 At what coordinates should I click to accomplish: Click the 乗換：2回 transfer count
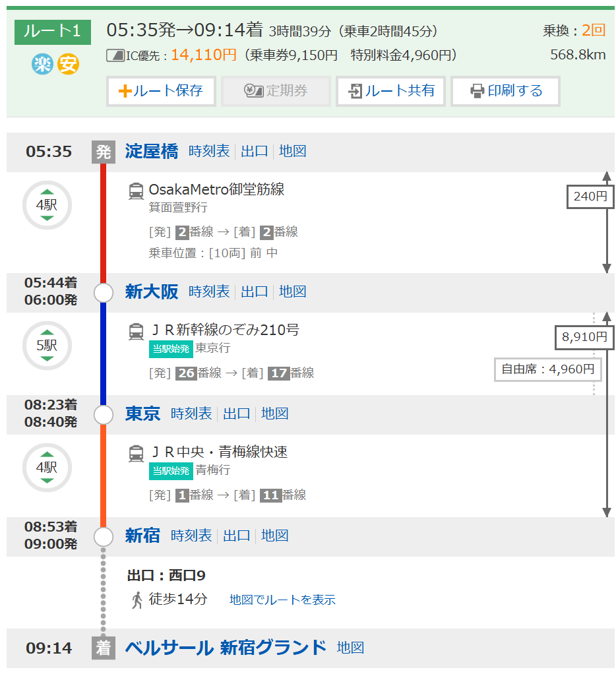pos(574,30)
